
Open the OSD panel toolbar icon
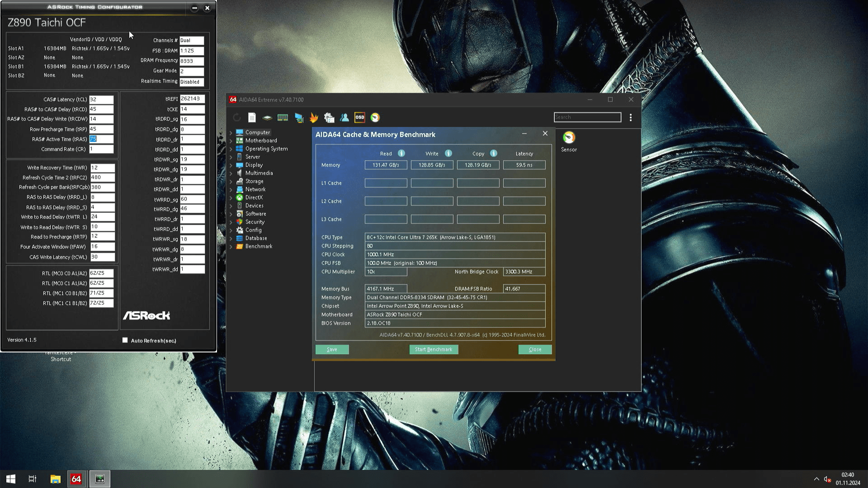click(359, 117)
